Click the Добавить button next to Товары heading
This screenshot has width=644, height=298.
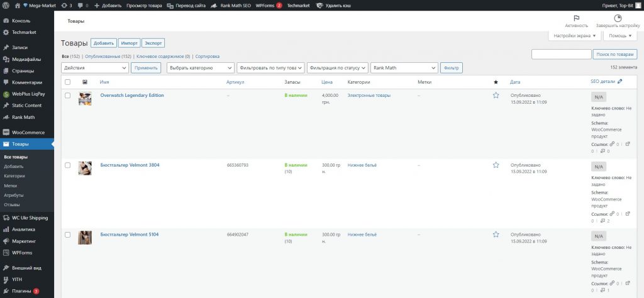[104, 43]
